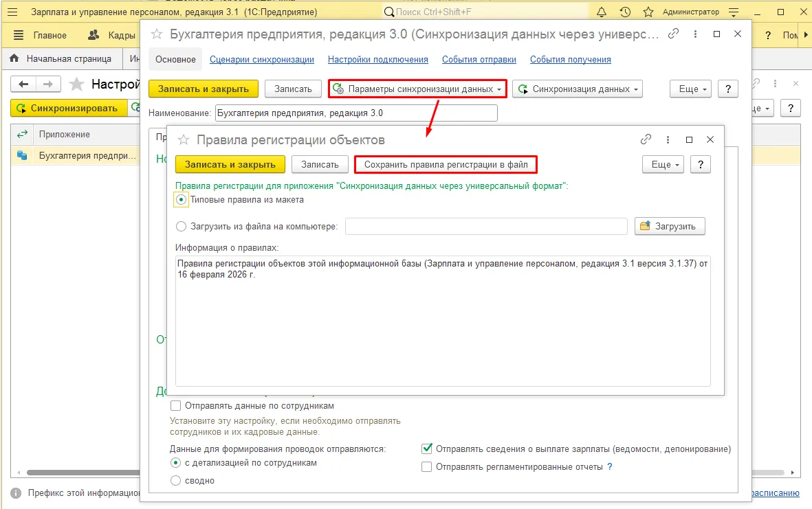The height and width of the screenshot is (509, 812).
Task: Select the Бухгалтерия предпри... row in list
Action: click(x=76, y=155)
